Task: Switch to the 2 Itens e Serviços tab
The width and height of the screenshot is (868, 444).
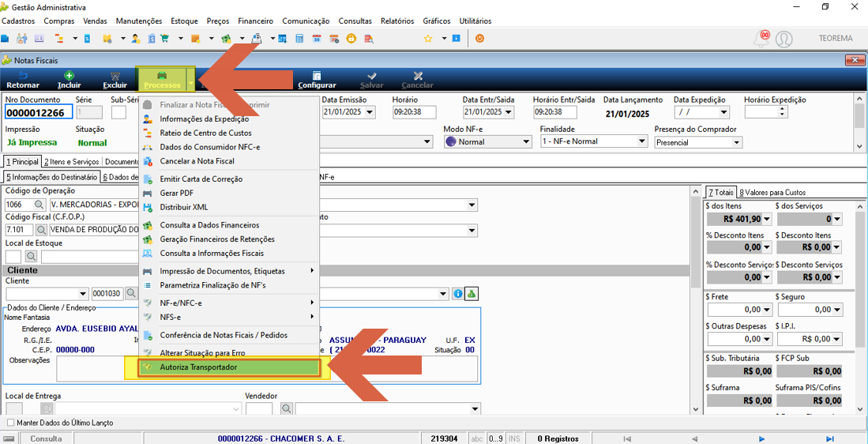Action: pyautogui.click(x=71, y=162)
